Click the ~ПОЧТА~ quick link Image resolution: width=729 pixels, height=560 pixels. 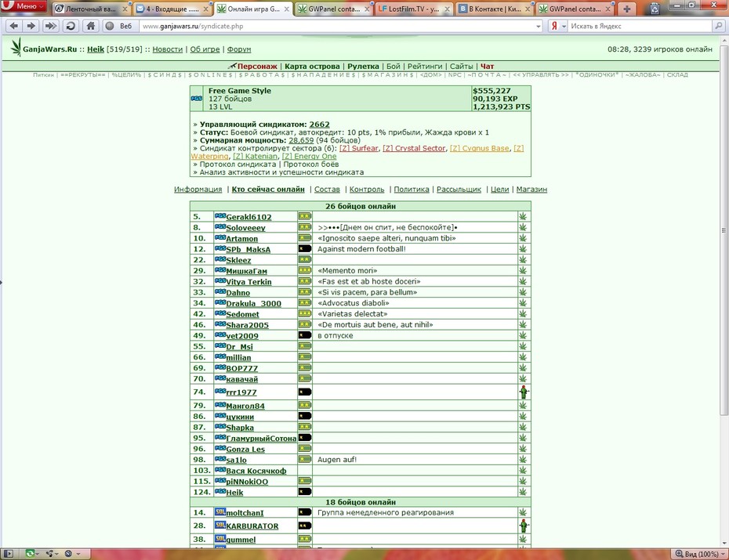[x=487, y=74]
